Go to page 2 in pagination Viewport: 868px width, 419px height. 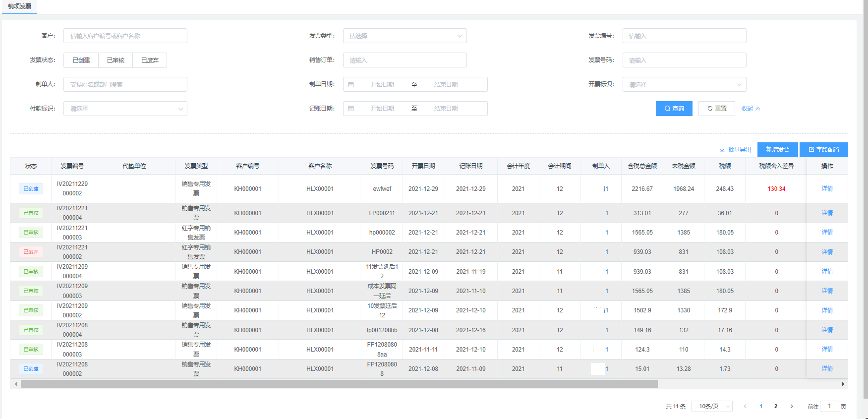pos(776,406)
